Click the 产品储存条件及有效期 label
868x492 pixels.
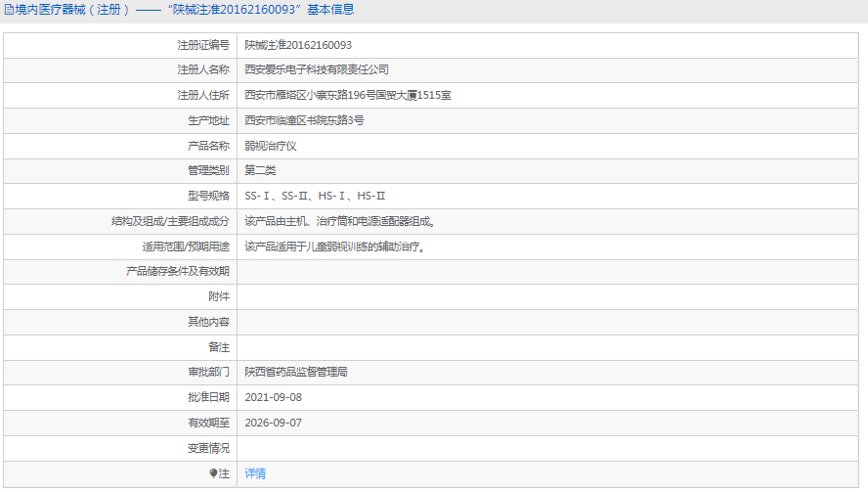(x=178, y=272)
